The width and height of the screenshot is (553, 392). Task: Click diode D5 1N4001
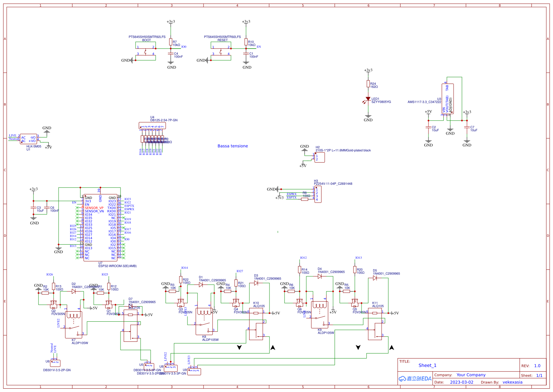coord(375,278)
